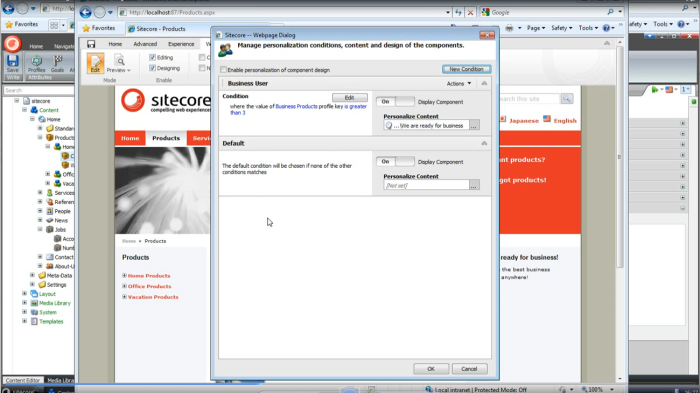Expand the Media Library tree node
The image size is (700, 393).
[x=25, y=303]
